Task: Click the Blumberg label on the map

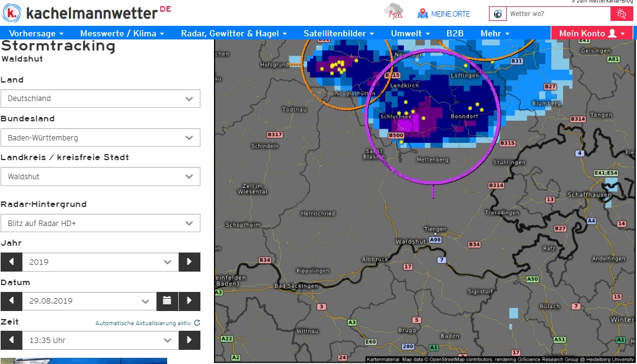Action: pos(546,103)
